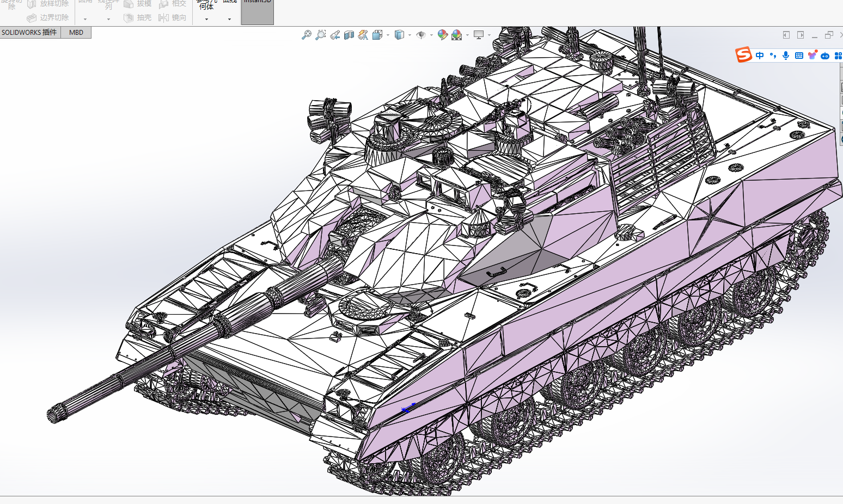Expand the Apply Scene dropdown arrow
Viewport: 843px width, 504px height.
click(x=467, y=35)
